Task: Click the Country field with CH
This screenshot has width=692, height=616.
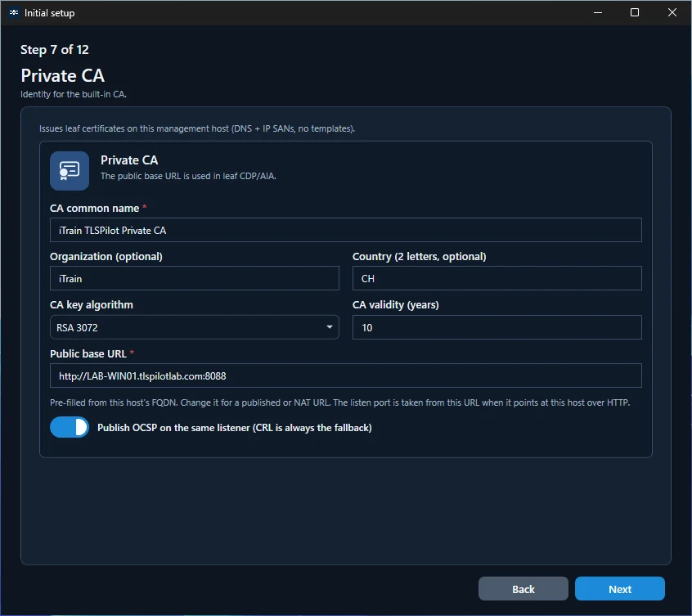Action: tap(497, 278)
